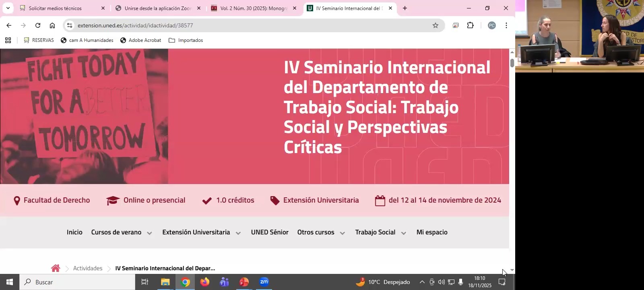Click the Facultad de Derecho location text

point(57,200)
